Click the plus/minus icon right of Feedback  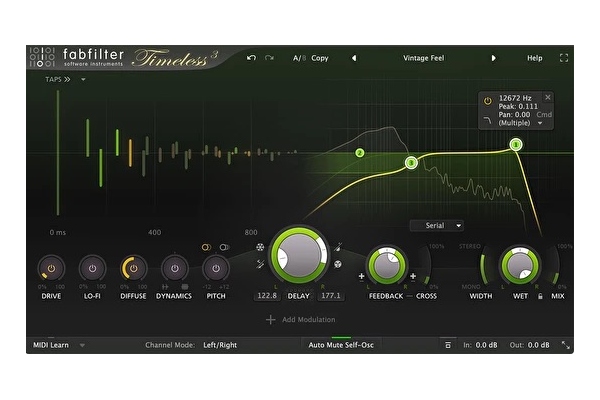click(413, 276)
